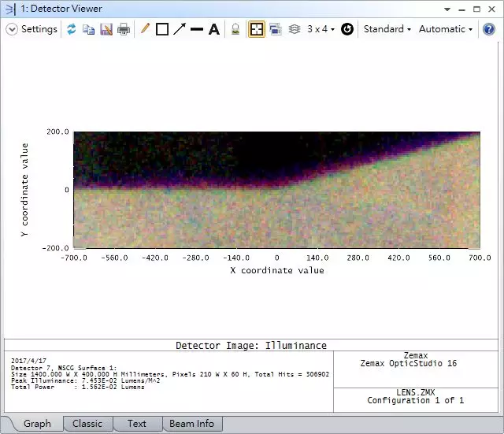The width and height of the screenshot is (504, 434).
Task: Pick the line drawing tool
Action: [x=197, y=29]
